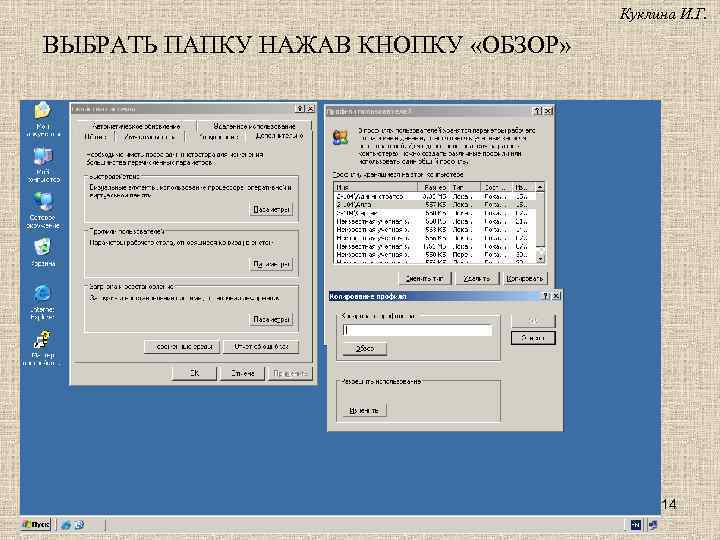
Task: Sort profiles by the Размер column header
Action: [433, 187]
